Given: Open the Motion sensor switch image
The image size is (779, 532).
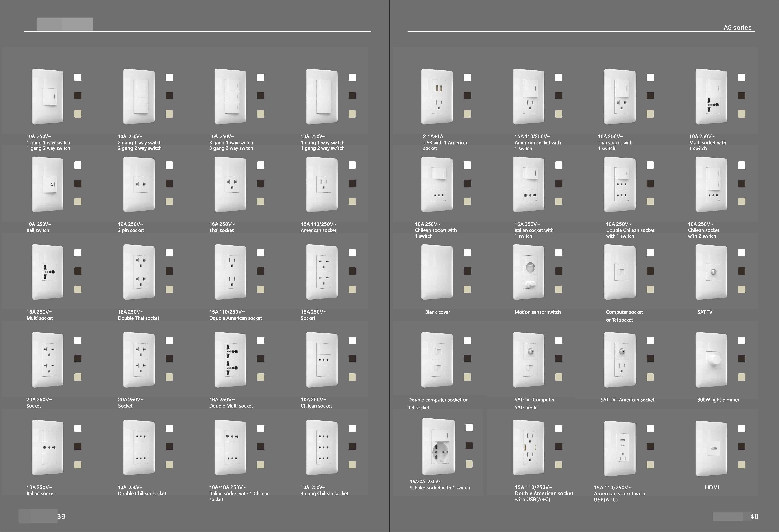Looking at the screenshot, I should tap(528, 272).
